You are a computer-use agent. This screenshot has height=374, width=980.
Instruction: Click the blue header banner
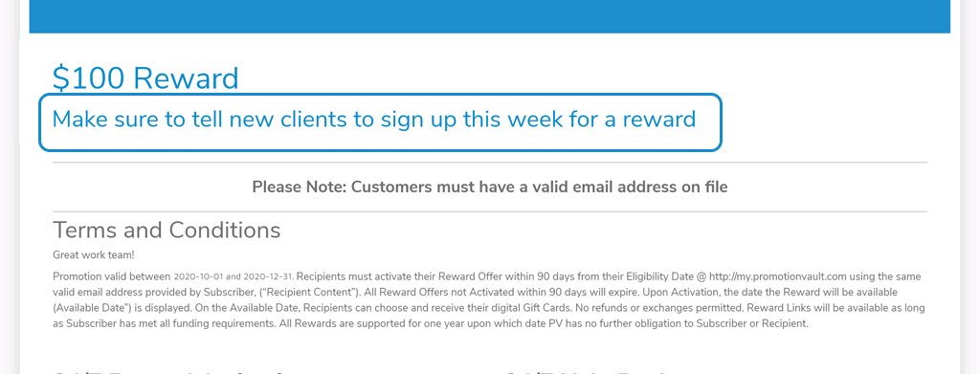[490, 16]
